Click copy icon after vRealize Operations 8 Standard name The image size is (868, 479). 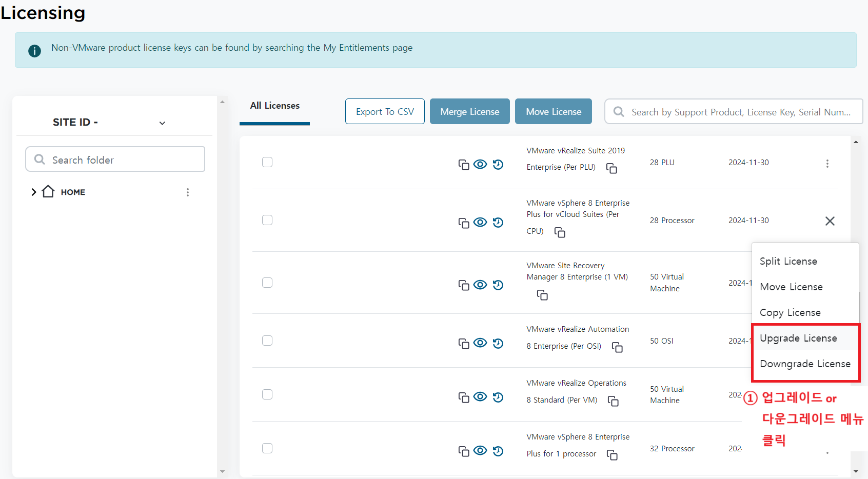point(613,401)
